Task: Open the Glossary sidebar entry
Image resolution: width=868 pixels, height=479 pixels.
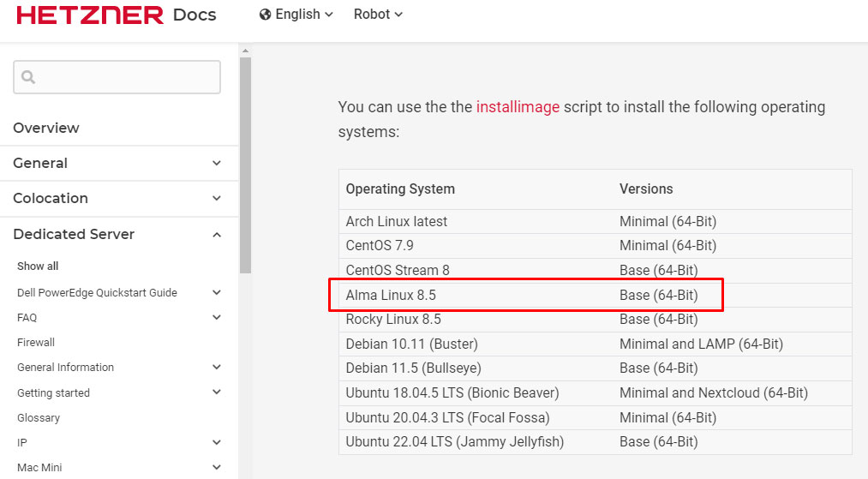Action: (39, 418)
